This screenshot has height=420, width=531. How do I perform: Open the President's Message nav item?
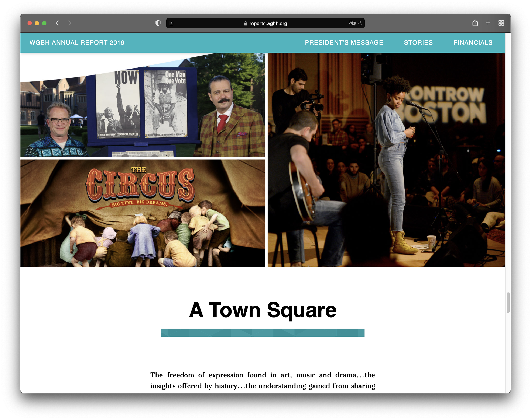tap(344, 43)
